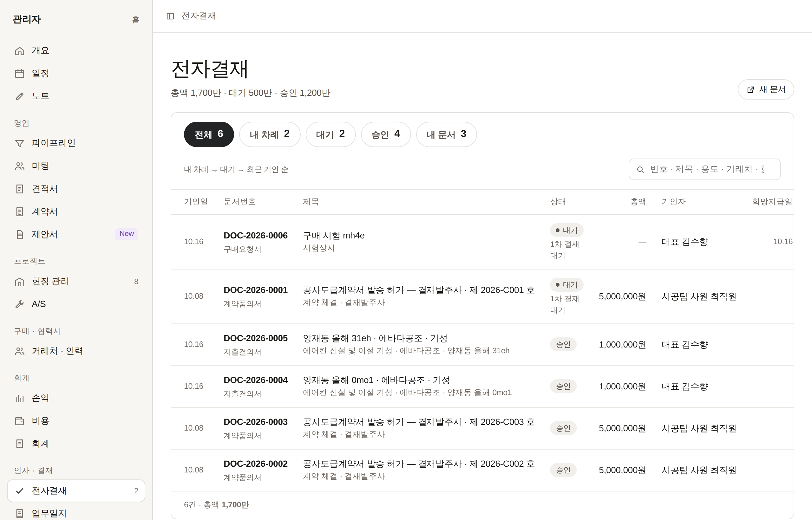Click the title 구매 시험 mh4e
812x520 pixels.
[333, 235]
